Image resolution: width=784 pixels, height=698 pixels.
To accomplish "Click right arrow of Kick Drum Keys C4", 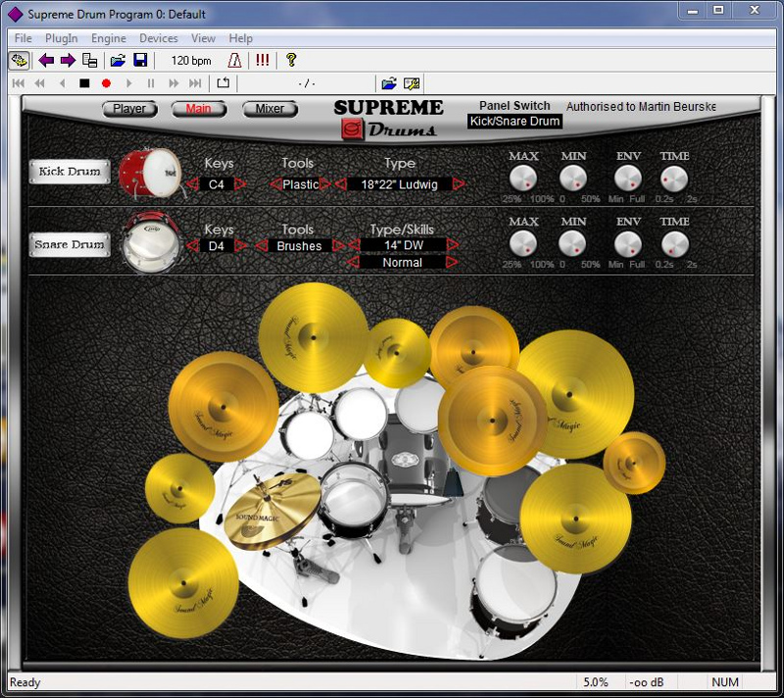I will [240, 184].
